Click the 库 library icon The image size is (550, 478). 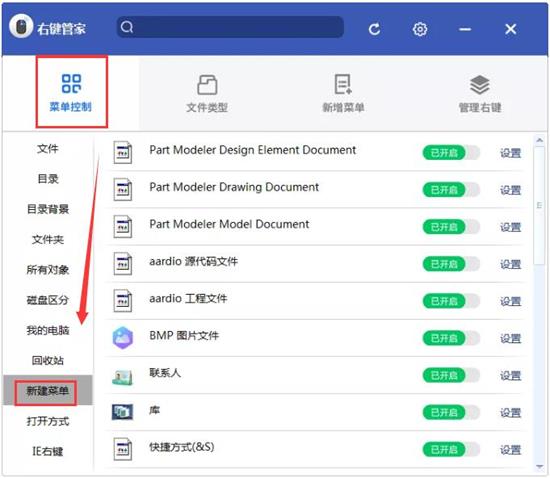[x=122, y=412]
